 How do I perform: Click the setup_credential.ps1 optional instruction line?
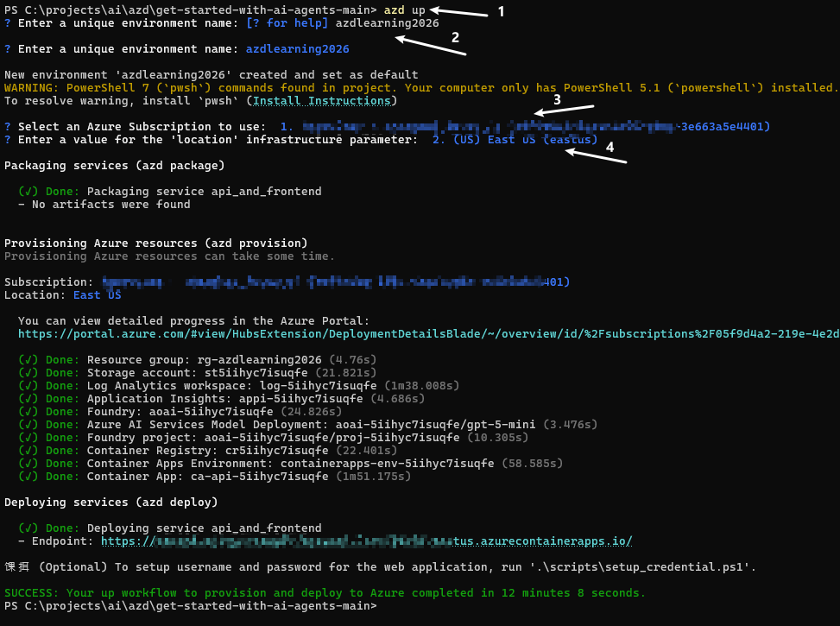(381, 567)
